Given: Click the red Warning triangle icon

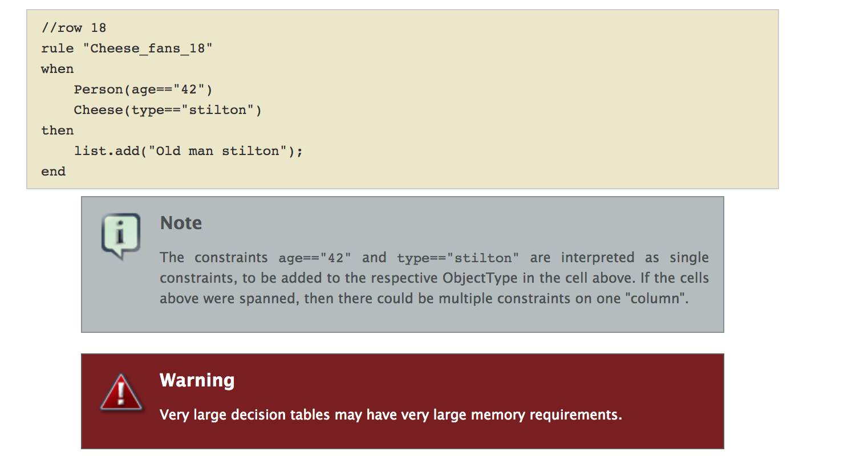Looking at the screenshot, I should [x=121, y=393].
